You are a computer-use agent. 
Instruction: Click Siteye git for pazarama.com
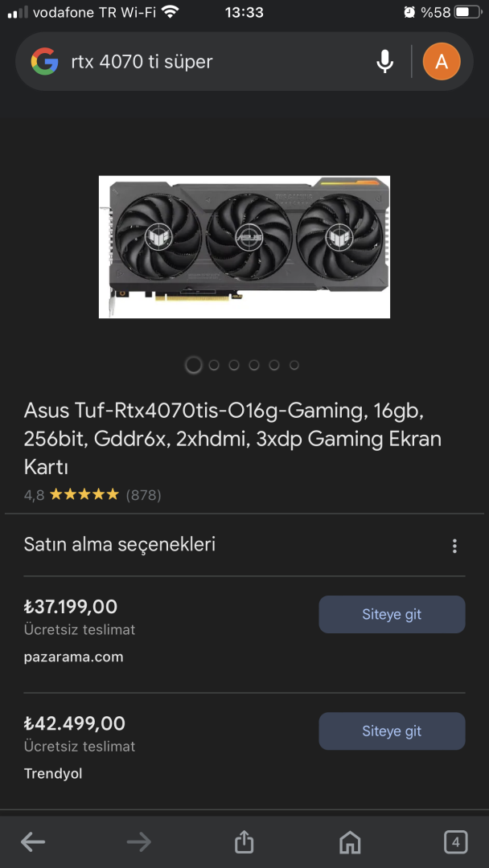pos(392,615)
